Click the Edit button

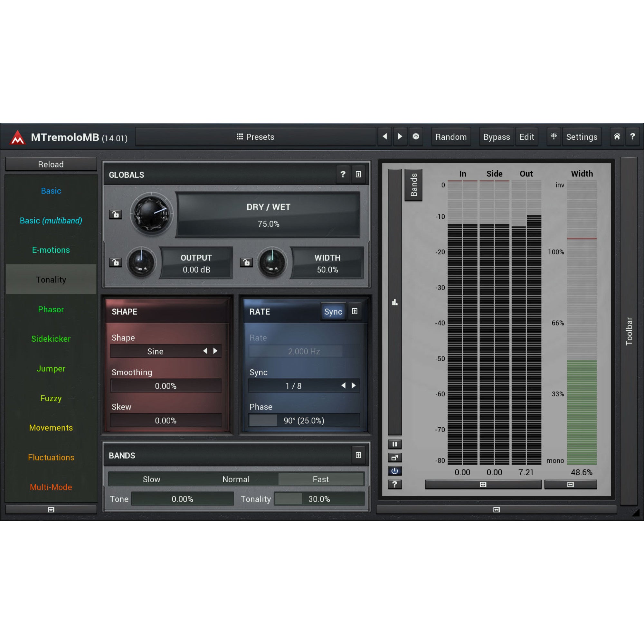click(x=527, y=137)
